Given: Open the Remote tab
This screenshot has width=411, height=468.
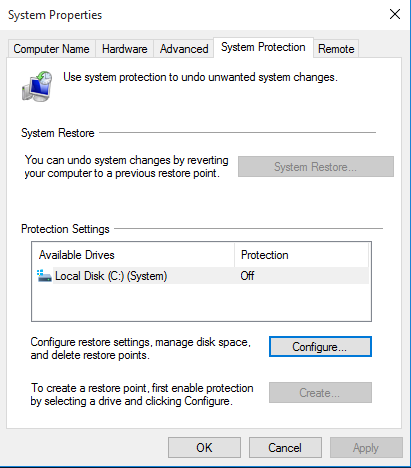Looking at the screenshot, I should [x=336, y=49].
